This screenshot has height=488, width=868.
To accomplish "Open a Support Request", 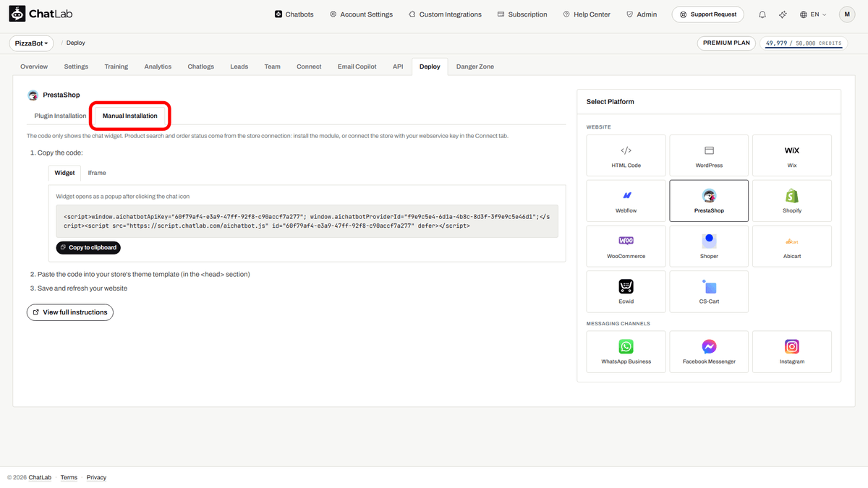I will point(708,14).
